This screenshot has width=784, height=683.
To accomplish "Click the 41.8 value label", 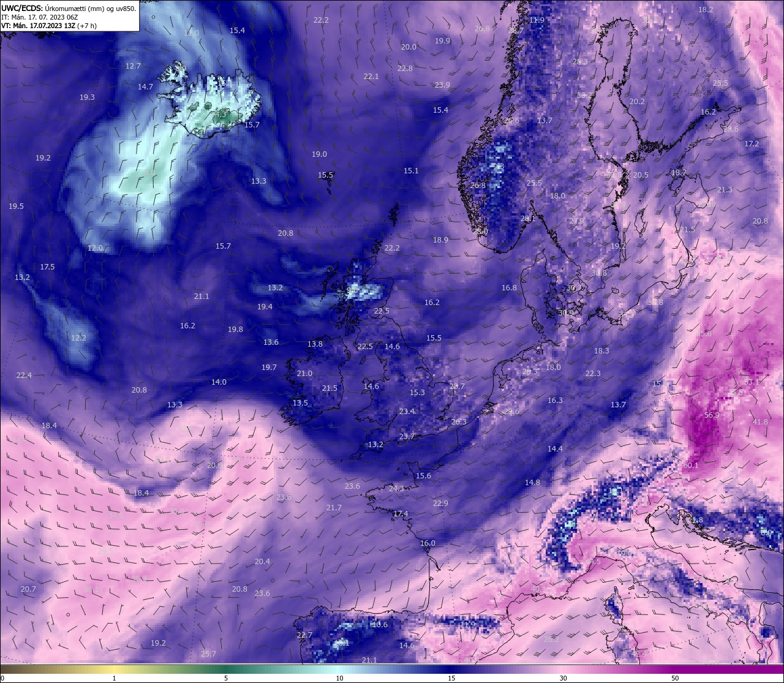I will pyautogui.click(x=760, y=422).
